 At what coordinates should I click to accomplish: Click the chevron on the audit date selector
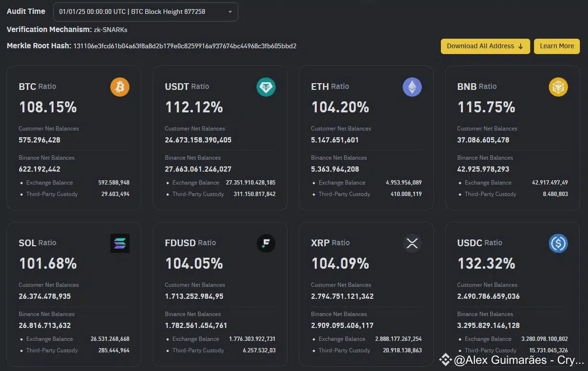tap(231, 11)
